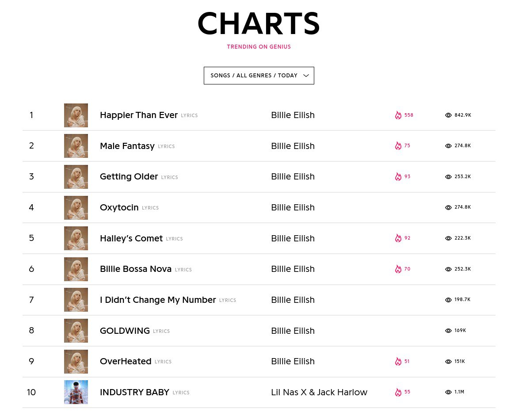The image size is (522, 420).
Task: Click the album cover beside Getting Older
Action: (76, 177)
